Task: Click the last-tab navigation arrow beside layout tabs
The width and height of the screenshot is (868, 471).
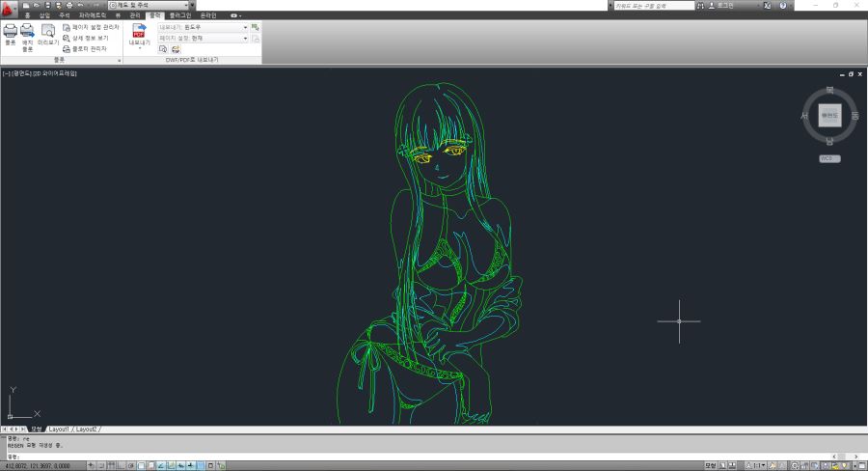Action: (23, 429)
